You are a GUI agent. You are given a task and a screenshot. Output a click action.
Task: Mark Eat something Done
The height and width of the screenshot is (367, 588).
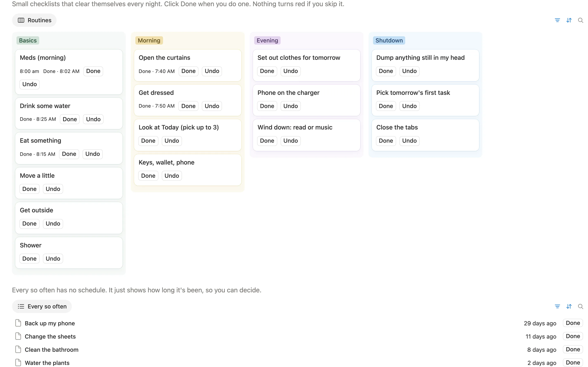[x=69, y=154]
